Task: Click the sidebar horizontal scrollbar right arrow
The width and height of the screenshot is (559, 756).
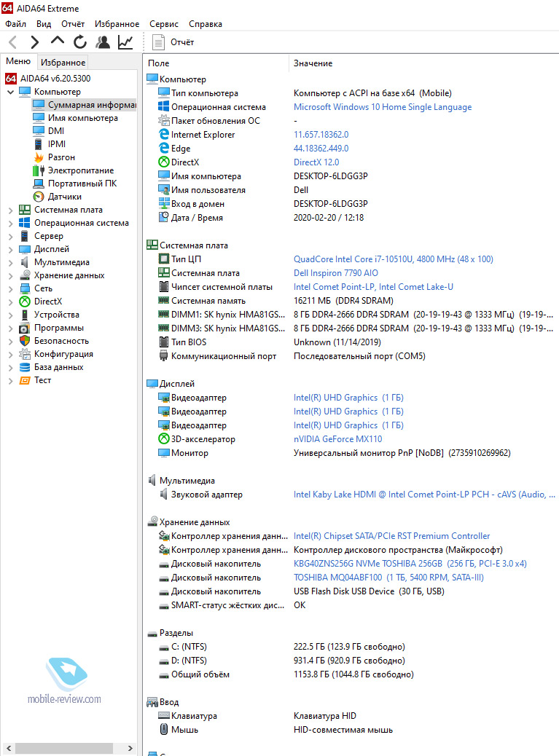Action: [x=130, y=748]
